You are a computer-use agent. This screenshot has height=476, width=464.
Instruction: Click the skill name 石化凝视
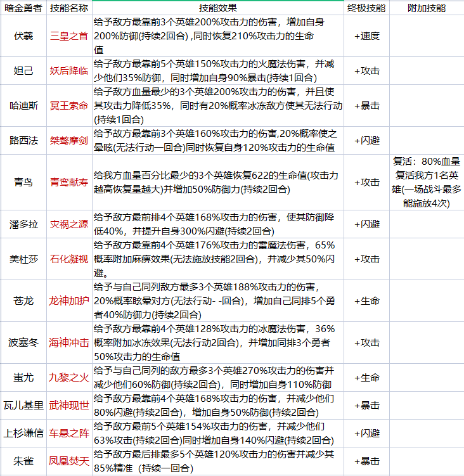pos(69,259)
